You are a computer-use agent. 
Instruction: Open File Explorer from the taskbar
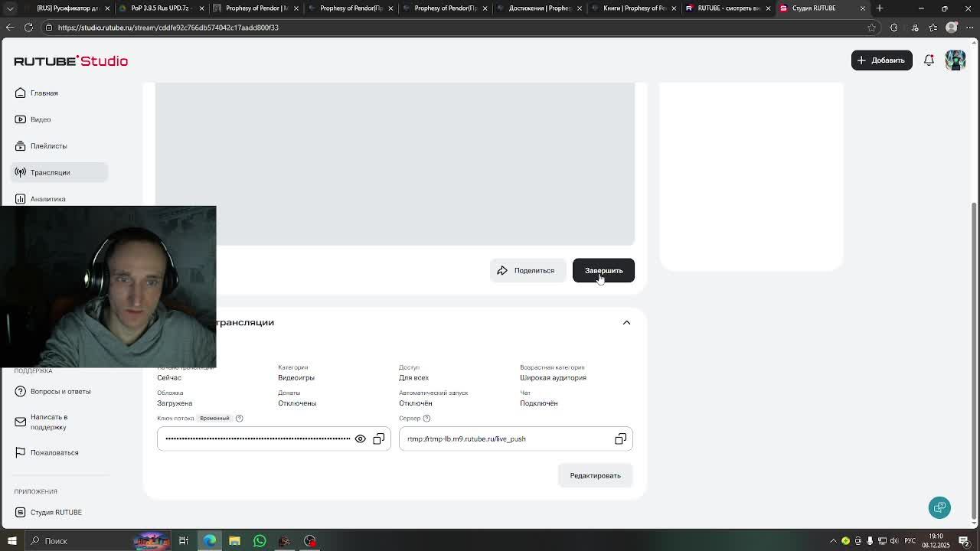pos(234,541)
